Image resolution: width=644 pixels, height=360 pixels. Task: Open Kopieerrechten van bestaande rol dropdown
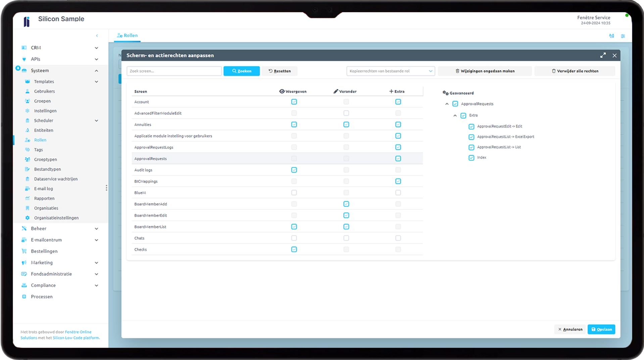coord(391,71)
